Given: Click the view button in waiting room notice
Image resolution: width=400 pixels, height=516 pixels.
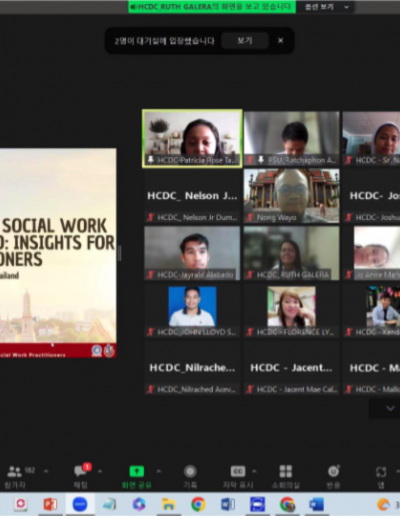Looking at the screenshot, I should (x=245, y=41).
